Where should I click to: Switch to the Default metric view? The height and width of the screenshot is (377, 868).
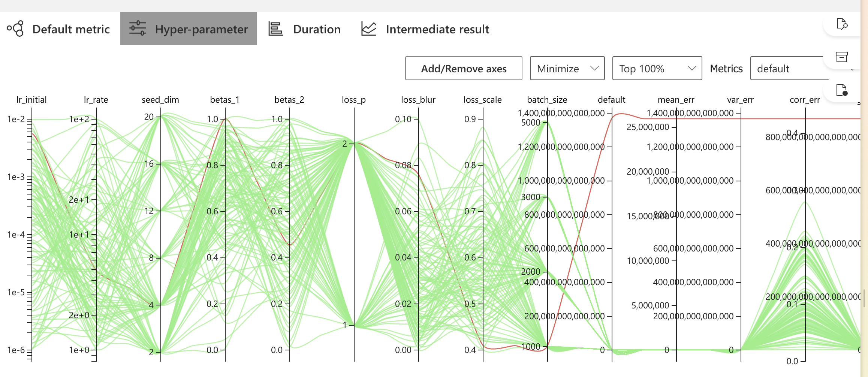tap(70, 29)
